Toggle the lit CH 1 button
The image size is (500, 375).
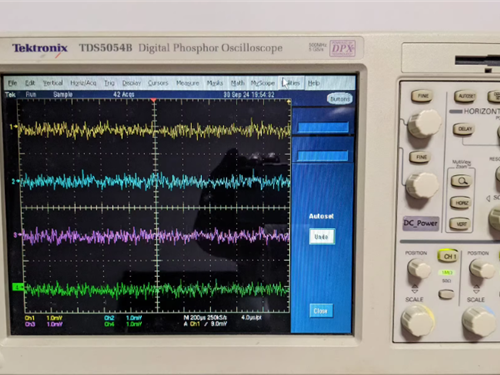tap(449, 256)
